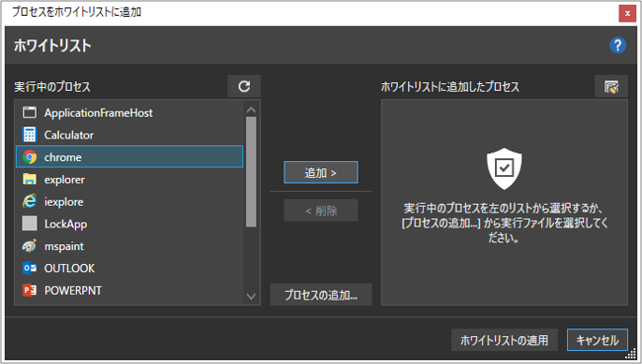Select ApplicationFrameHost process name
642x364 pixels.
pos(98,113)
